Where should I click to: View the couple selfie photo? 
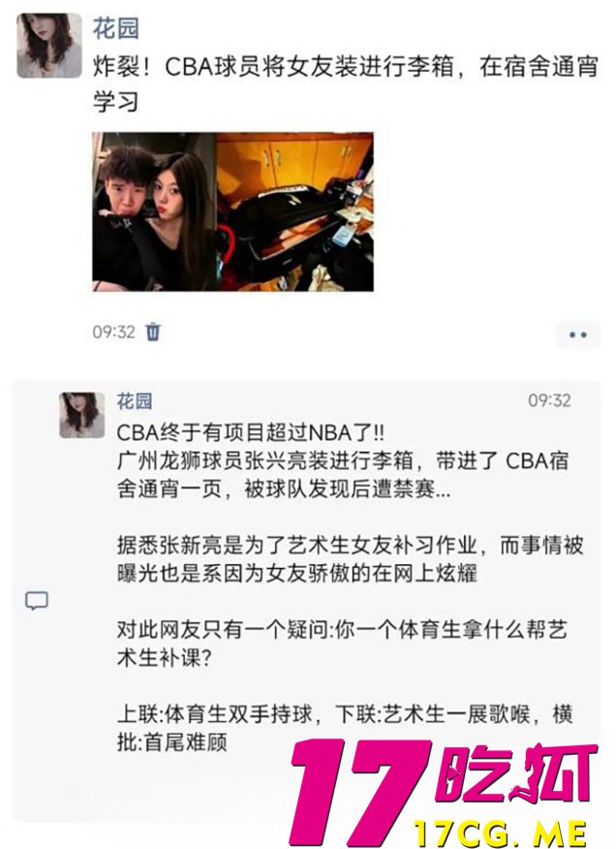pyautogui.click(x=154, y=211)
